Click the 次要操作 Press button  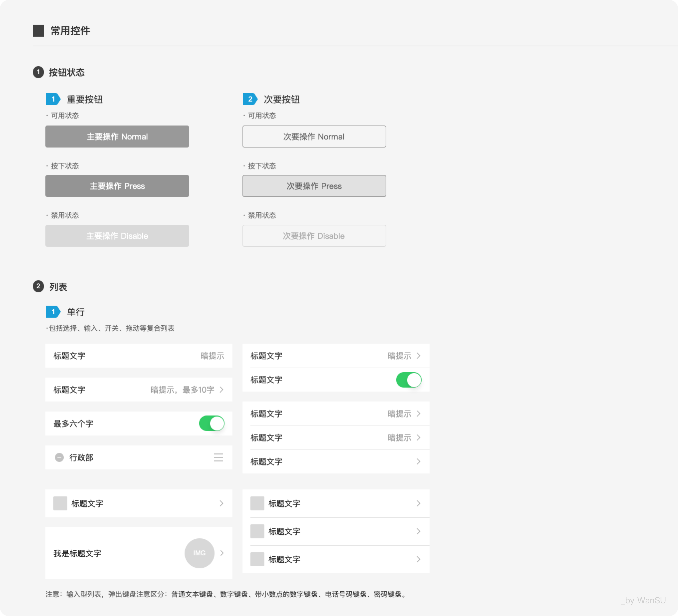[x=314, y=186]
